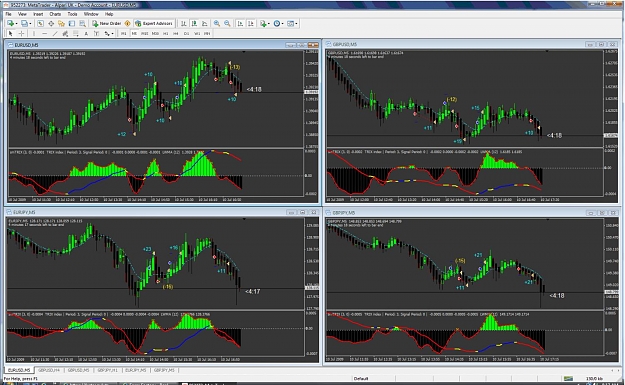The height and width of the screenshot is (385, 625).
Task: Select the Horizontal Line drawing tool
Action: tap(45, 34)
